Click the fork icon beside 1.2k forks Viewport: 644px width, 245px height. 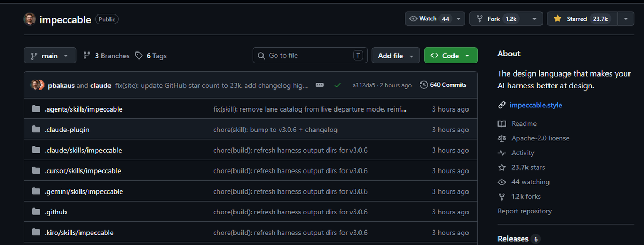click(x=502, y=197)
